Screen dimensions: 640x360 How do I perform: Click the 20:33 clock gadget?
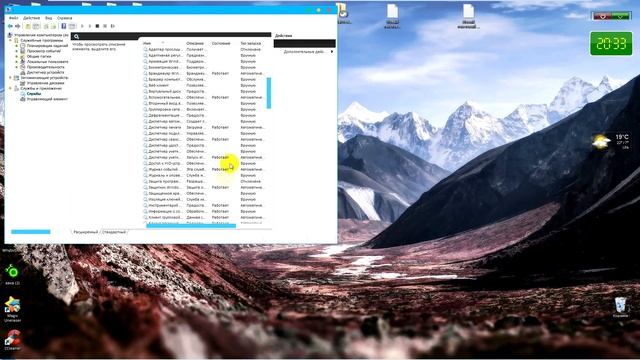pyautogui.click(x=611, y=44)
